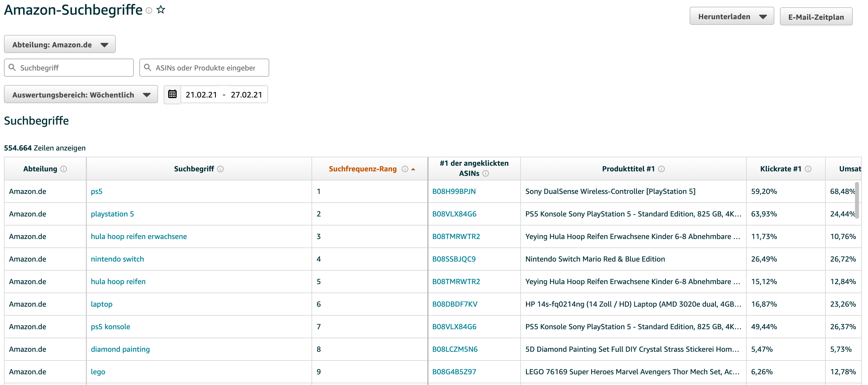The image size is (868, 385).
Task: Open search term link diamond painting
Action: [120, 349]
